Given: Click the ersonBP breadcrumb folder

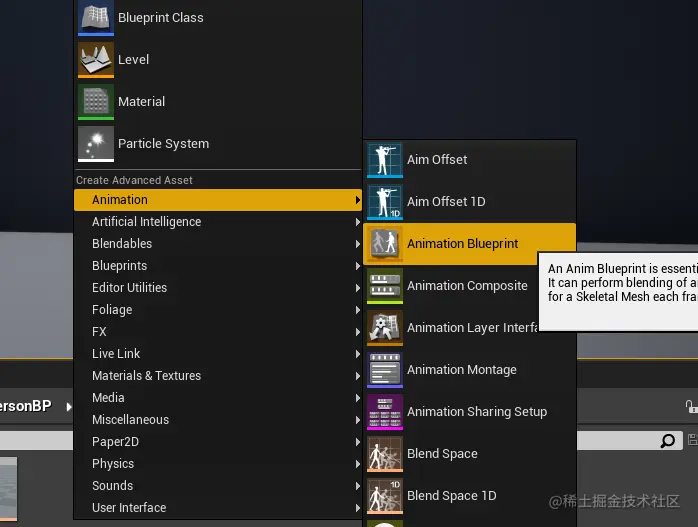Looking at the screenshot, I should 26,406.
